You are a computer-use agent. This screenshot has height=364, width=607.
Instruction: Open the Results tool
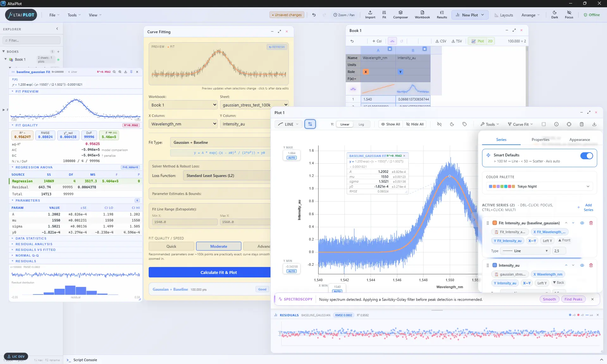tap(442, 15)
